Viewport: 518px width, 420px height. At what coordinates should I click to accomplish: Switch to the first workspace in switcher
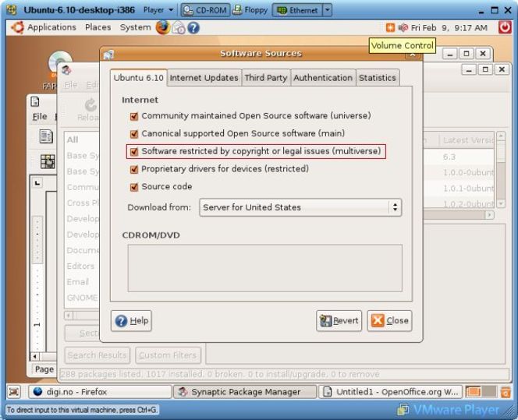474,392
